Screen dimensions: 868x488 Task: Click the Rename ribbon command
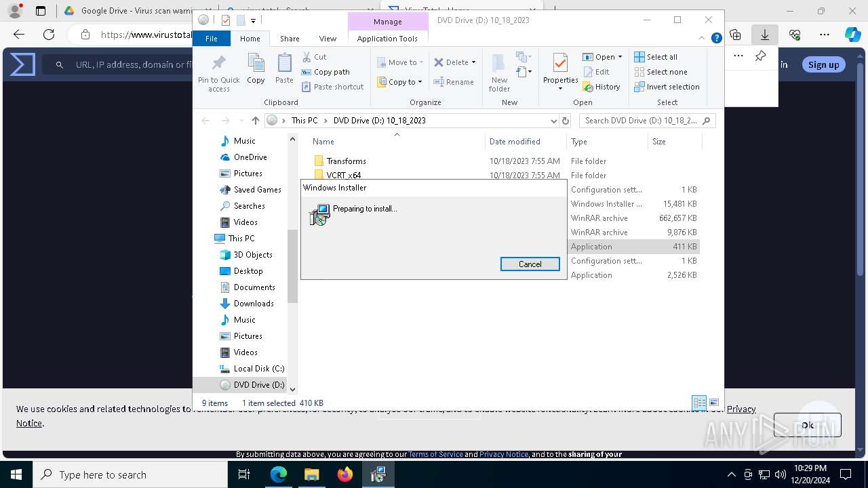click(x=454, y=82)
